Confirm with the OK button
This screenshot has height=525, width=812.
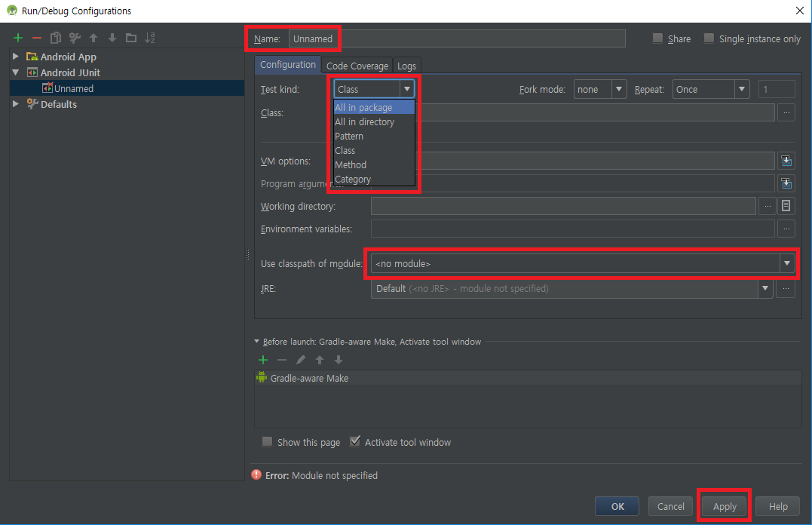click(x=617, y=506)
